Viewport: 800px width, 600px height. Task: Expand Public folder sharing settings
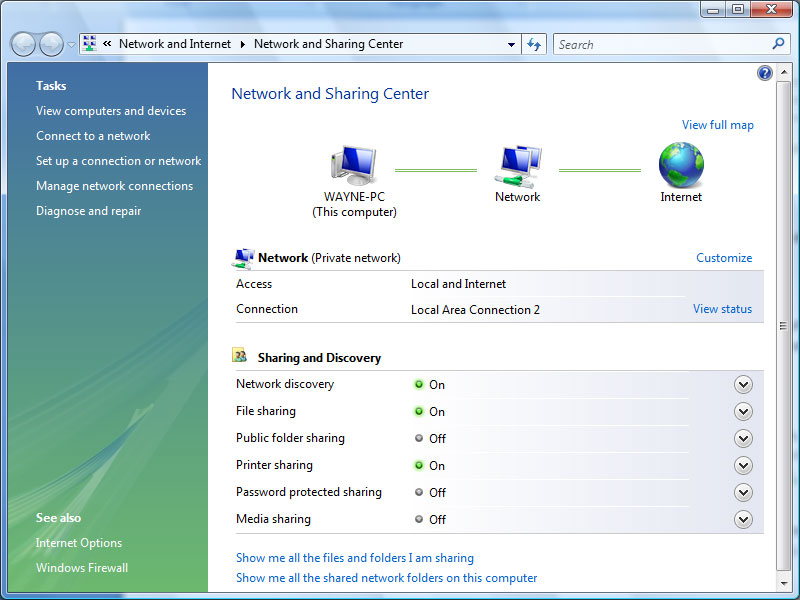[x=743, y=438]
